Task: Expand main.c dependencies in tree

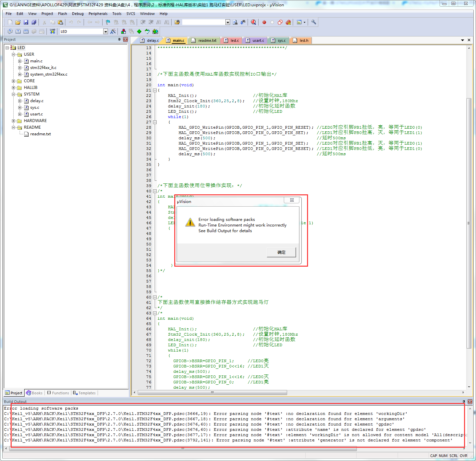Action: coord(20,61)
